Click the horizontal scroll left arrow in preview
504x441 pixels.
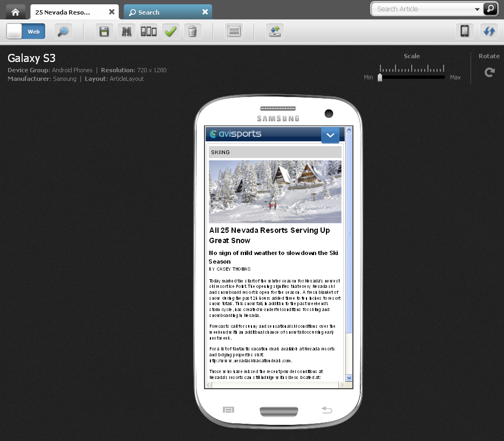point(209,384)
